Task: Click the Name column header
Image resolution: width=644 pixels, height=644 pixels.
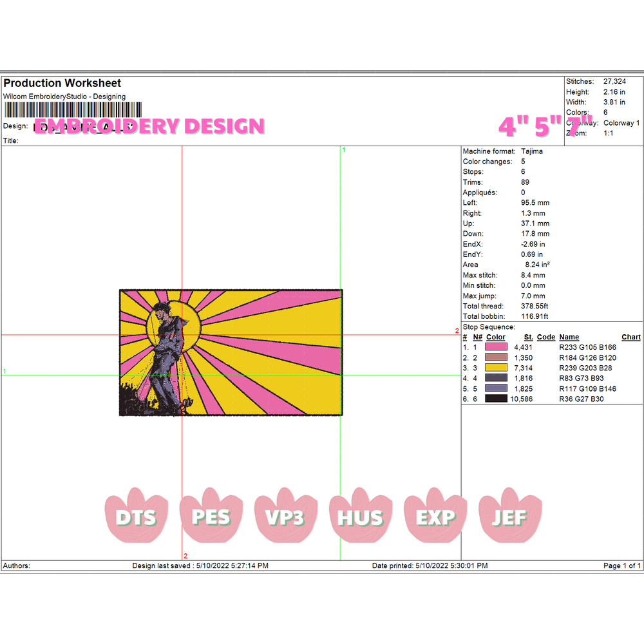Action: pos(569,337)
